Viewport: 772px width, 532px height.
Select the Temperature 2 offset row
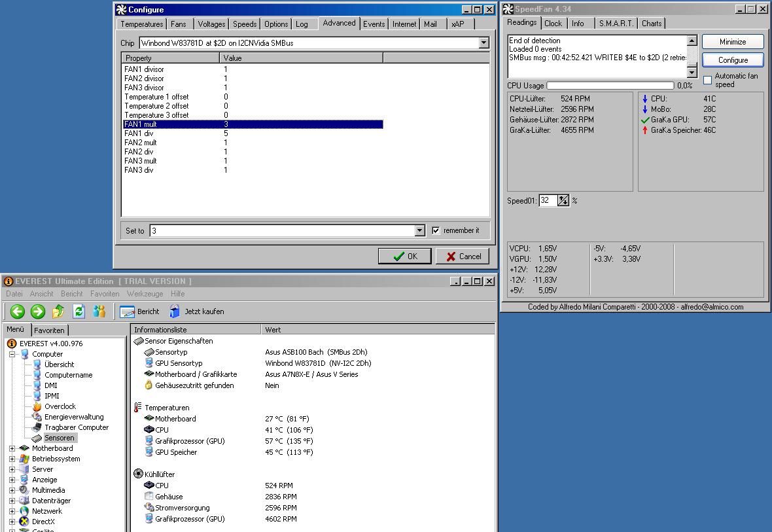(253, 106)
